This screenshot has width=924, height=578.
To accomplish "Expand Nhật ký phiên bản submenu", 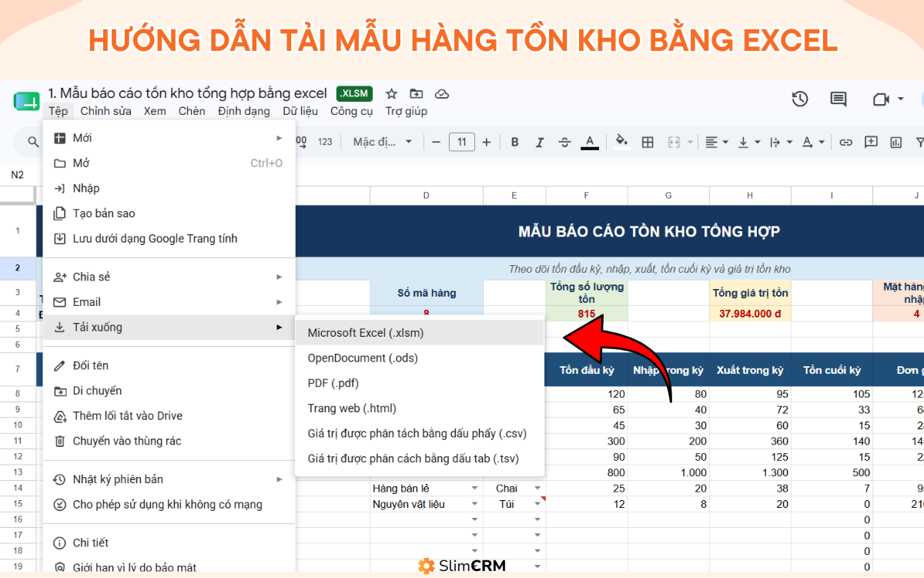I will 169,479.
